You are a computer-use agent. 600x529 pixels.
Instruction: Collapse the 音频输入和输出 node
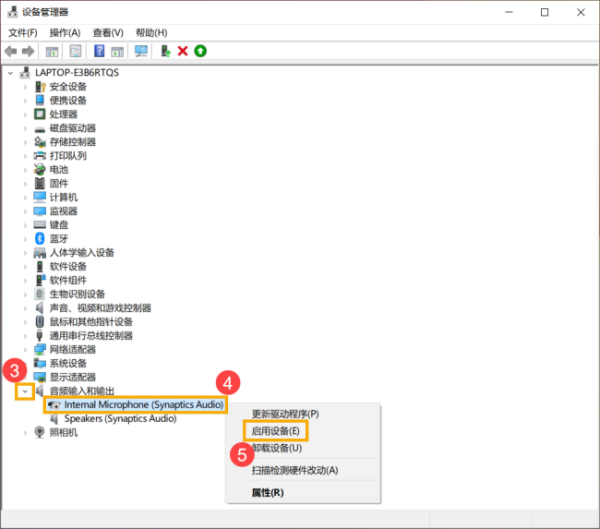(25, 391)
